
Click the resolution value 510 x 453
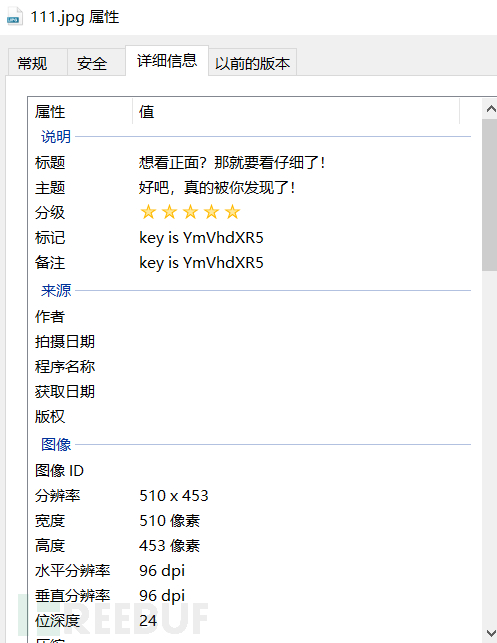click(x=174, y=495)
